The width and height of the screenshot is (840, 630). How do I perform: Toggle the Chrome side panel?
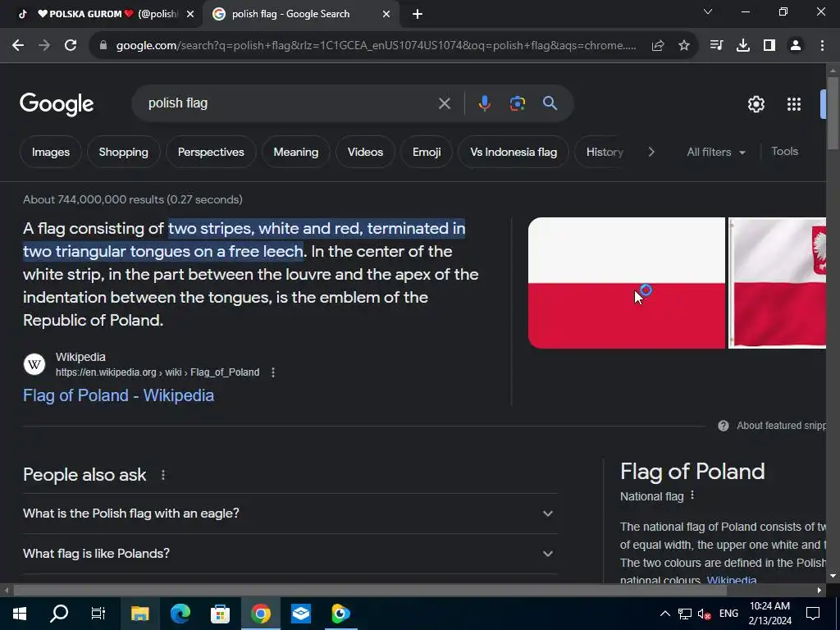pyautogui.click(x=769, y=46)
